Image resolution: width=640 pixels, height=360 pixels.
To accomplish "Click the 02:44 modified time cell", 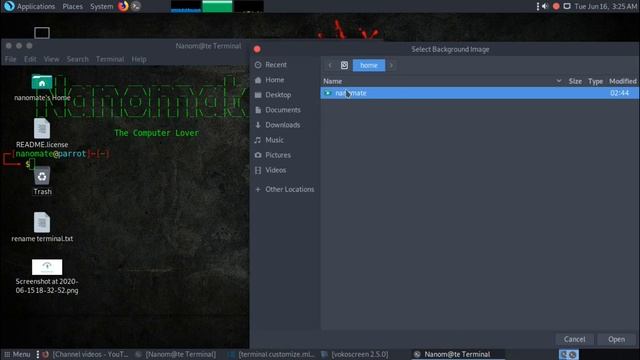I will point(619,93).
